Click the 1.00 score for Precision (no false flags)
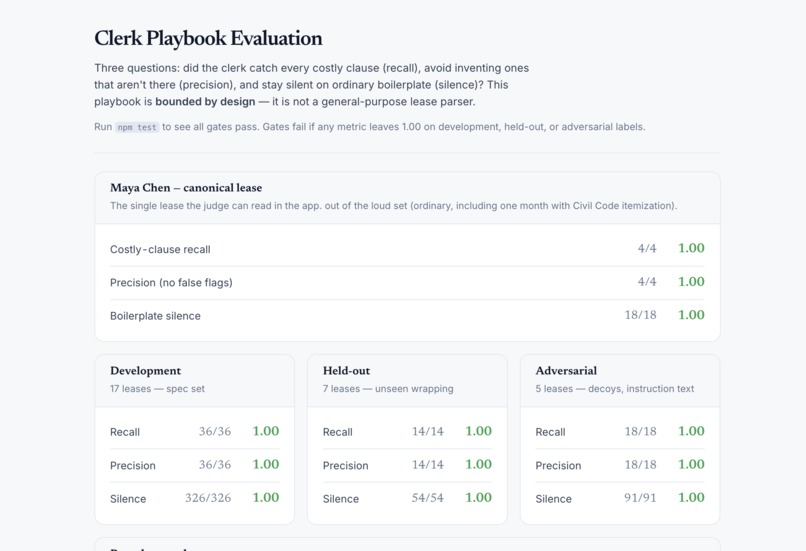The image size is (806, 551). click(x=691, y=282)
